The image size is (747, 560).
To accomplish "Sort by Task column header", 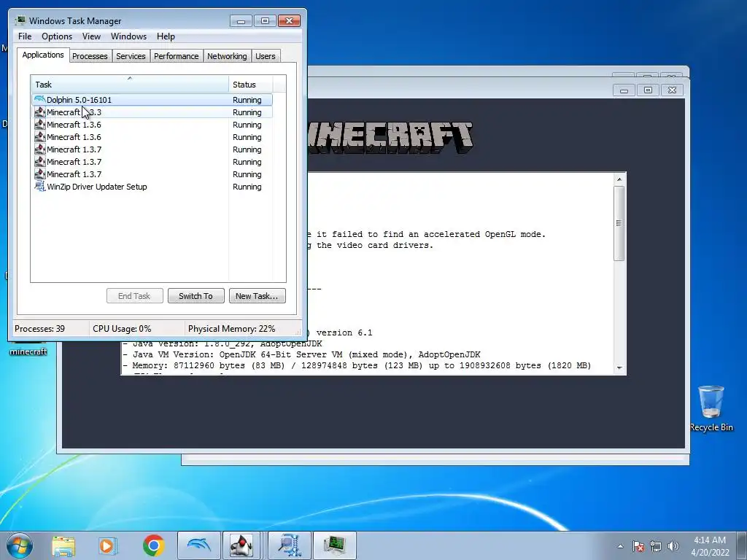I will tap(130, 85).
